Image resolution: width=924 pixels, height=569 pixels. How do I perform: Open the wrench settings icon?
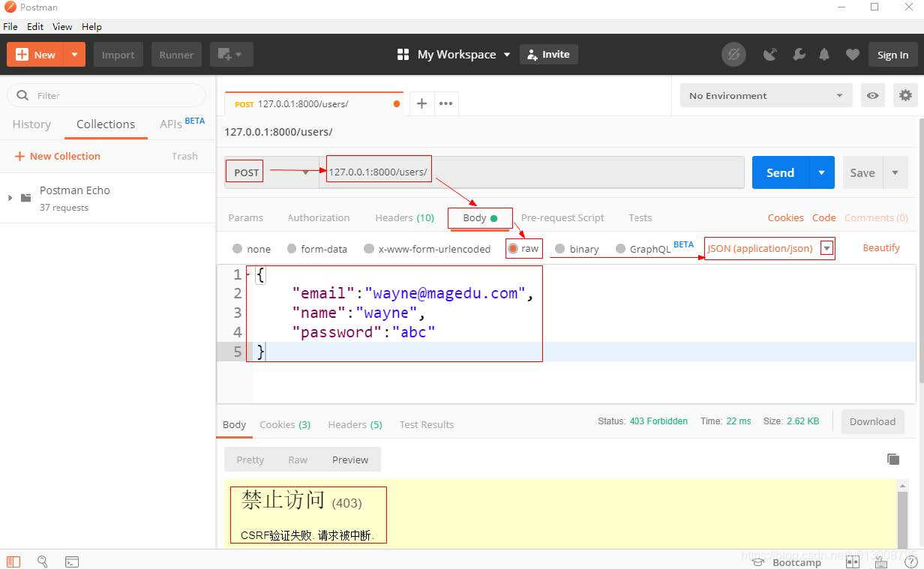point(799,55)
